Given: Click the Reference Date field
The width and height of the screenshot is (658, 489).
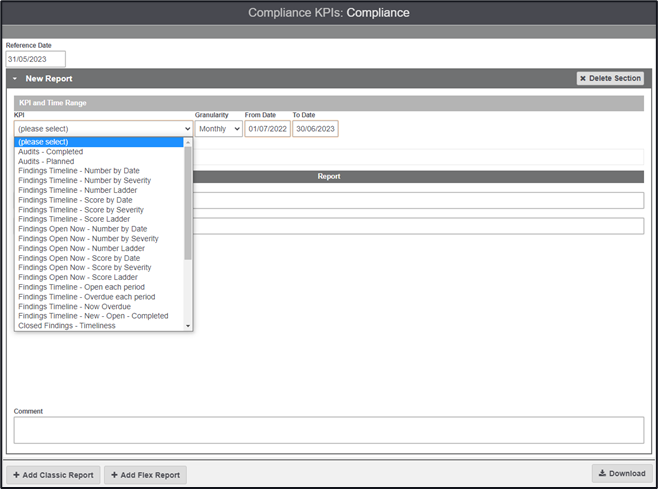Looking at the screenshot, I should (x=35, y=59).
